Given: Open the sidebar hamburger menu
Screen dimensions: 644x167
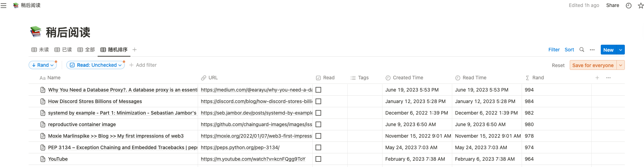Looking at the screenshot, I should [3, 6].
